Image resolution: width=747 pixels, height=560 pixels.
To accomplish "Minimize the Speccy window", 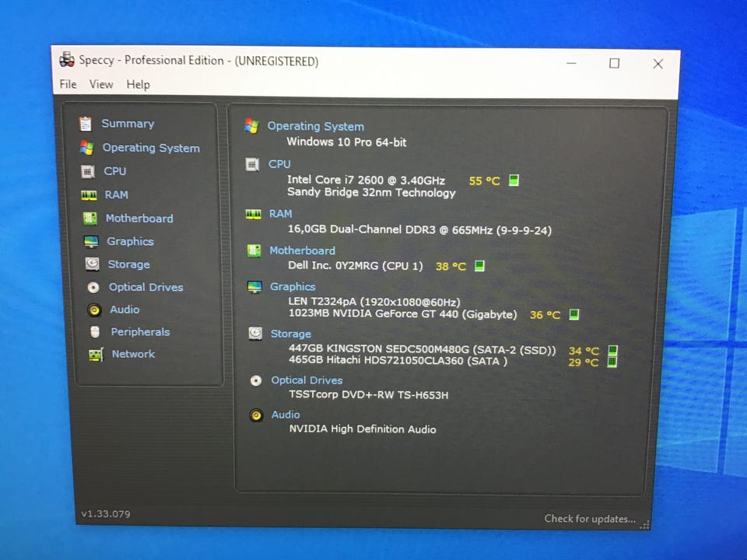I will click(x=571, y=62).
